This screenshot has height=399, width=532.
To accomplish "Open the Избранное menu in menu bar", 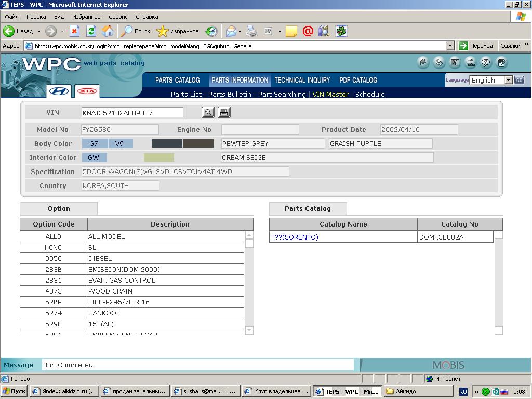I will [86, 17].
